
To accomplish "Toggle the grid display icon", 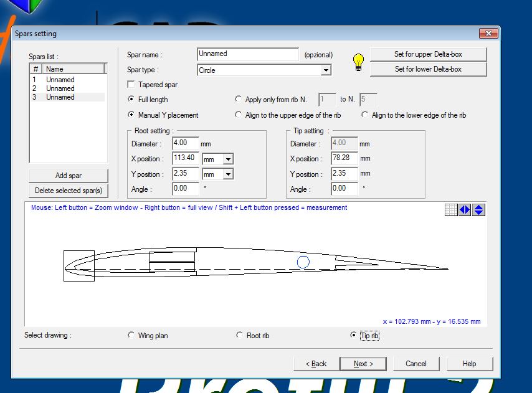I will 451,210.
